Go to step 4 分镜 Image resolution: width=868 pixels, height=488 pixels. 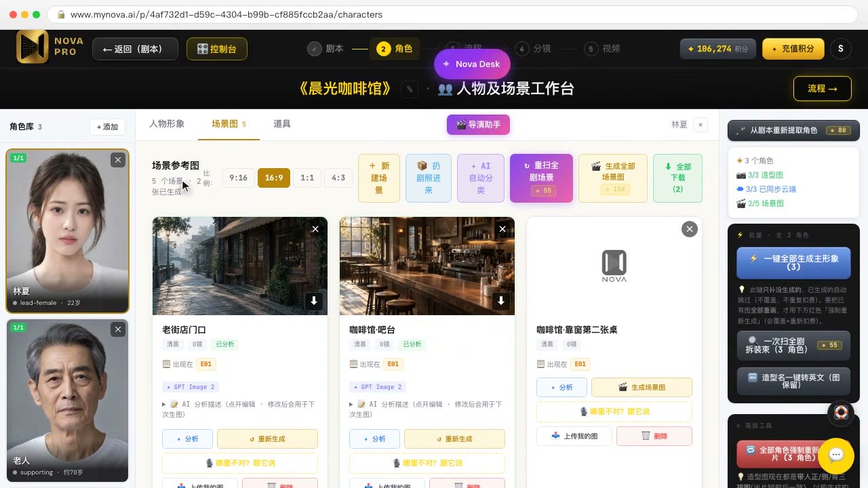pos(533,49)
